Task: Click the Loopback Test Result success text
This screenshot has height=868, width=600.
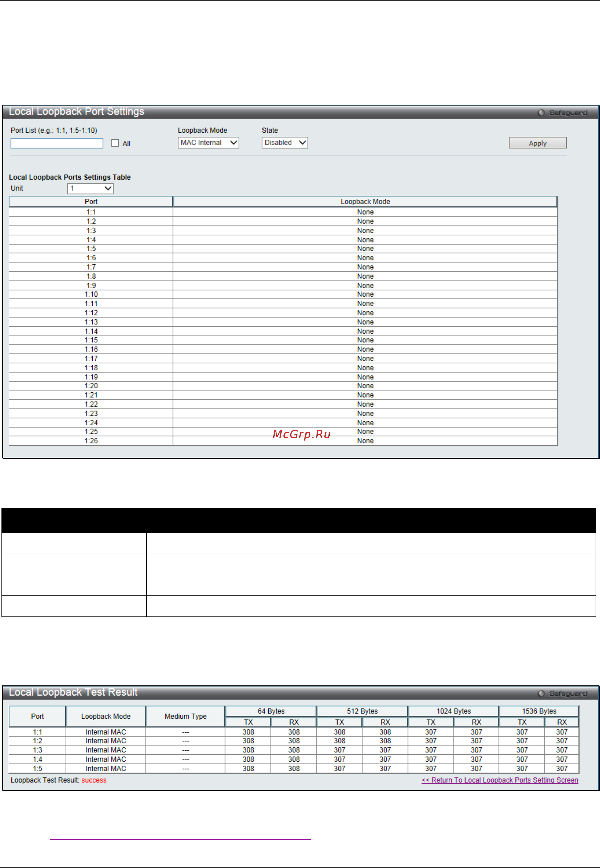Action: coord(94,780)
